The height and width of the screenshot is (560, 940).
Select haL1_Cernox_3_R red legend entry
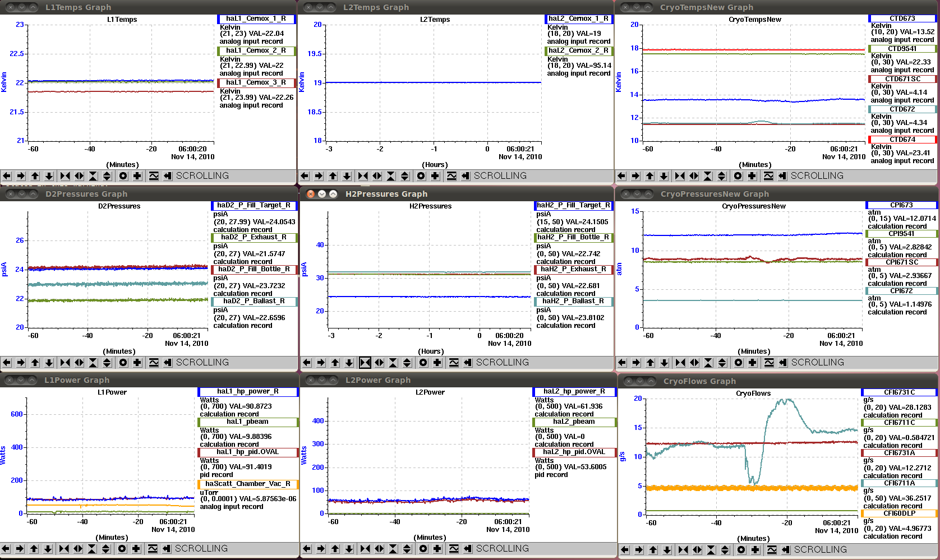point(256,83)
